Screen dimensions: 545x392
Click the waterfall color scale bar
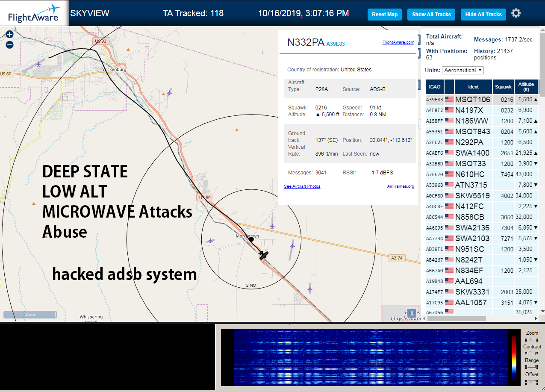pyautogui.click(x=514, y=358)
